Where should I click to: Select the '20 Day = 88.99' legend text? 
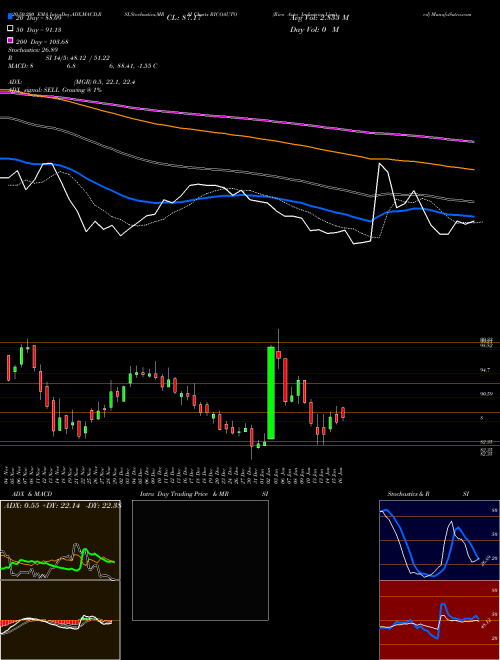click(38, 18)
